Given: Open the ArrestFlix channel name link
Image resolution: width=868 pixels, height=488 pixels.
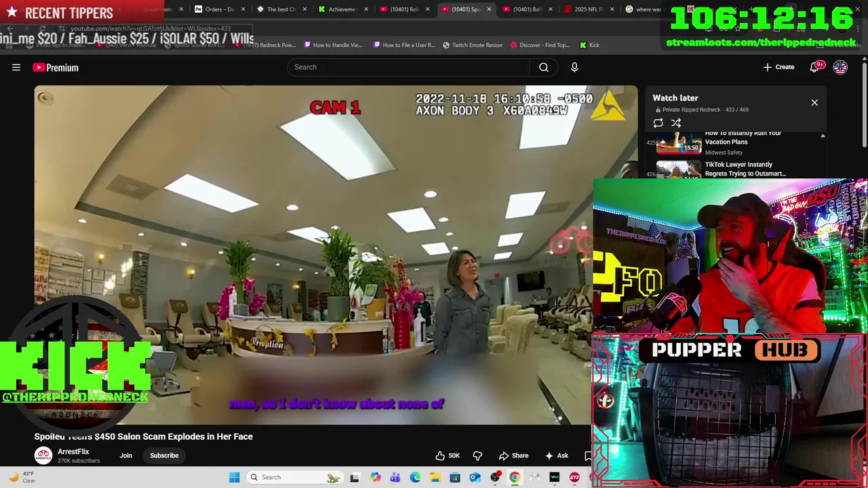Looking at the screenshot, I should (x=73, y=451).
